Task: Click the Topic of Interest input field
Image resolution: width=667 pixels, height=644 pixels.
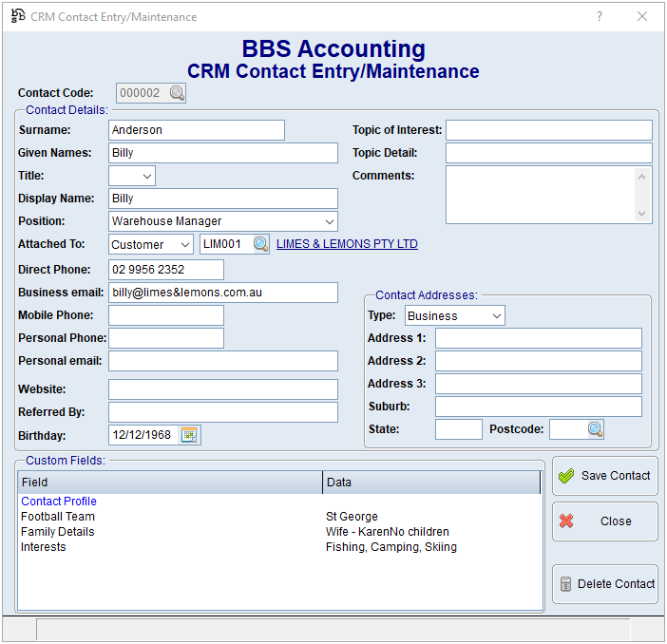Action: point(548,130)
